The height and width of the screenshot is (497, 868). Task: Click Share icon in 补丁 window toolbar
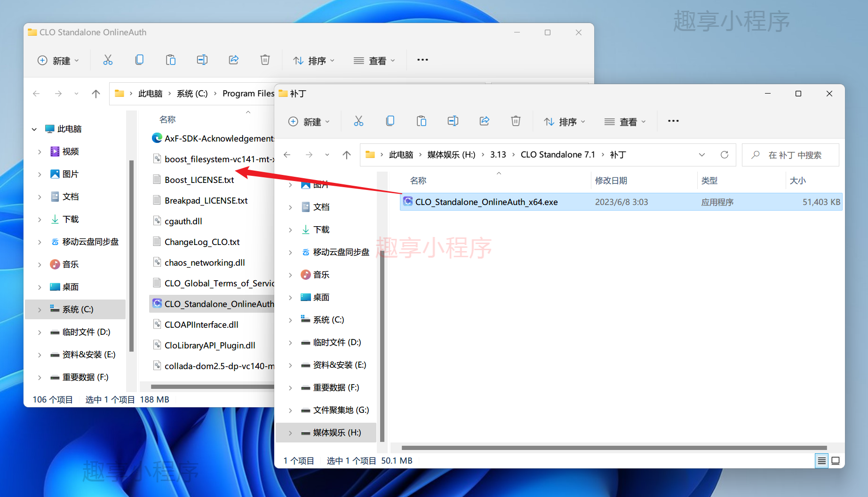pyautogui.click(x=484, y=121)
